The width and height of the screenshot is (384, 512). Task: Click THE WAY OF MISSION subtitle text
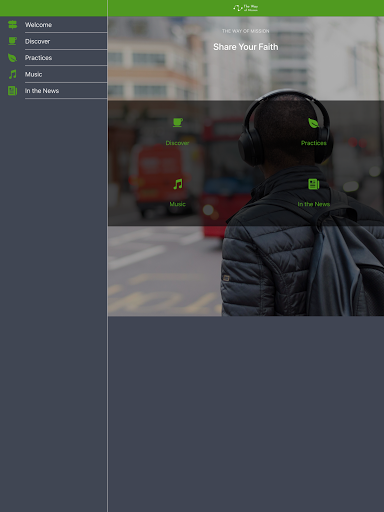coord(246,31)
